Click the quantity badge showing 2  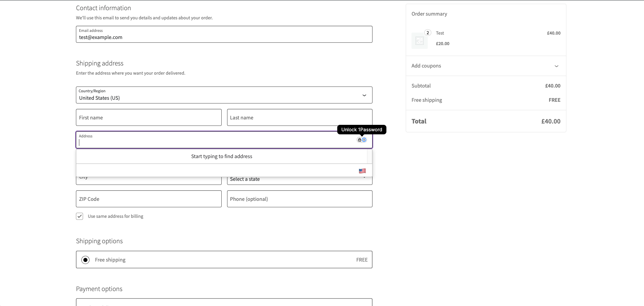click(x=428, y=33)
